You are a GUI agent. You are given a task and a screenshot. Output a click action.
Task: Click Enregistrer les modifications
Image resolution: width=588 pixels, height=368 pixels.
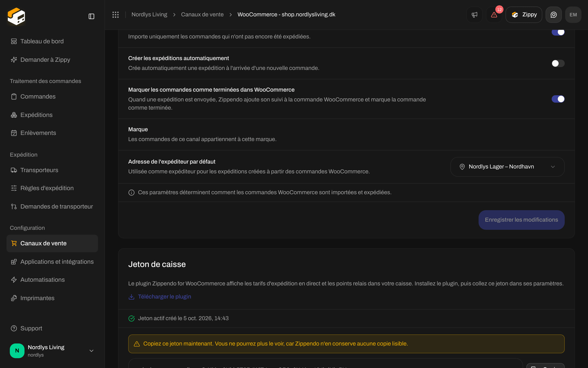pos(521,220)
